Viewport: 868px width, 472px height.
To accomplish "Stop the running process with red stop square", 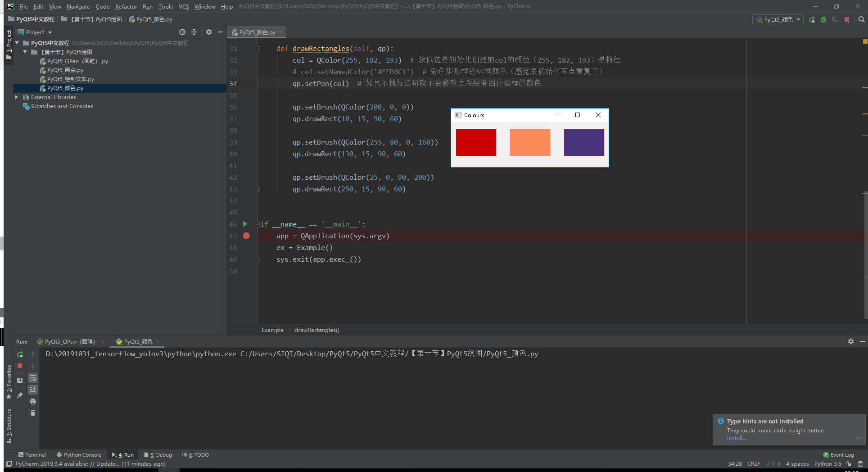I will pos(847,19).
